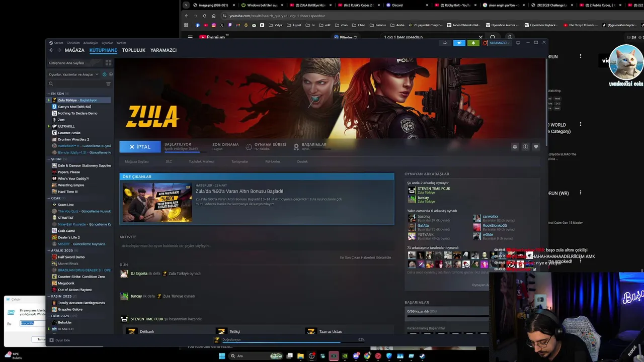
Task: Open YARAMAZCI profile tab
Action: point(164,50)
